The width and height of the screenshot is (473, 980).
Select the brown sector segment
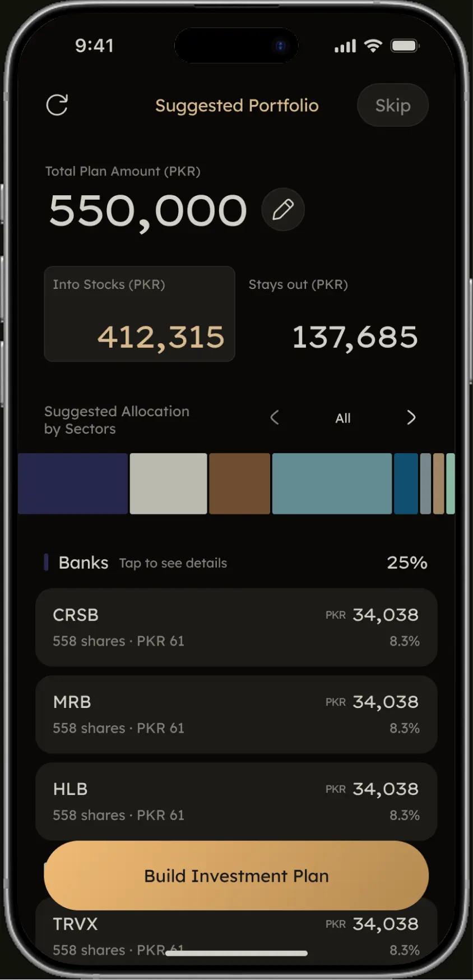[x=240, y=484]
